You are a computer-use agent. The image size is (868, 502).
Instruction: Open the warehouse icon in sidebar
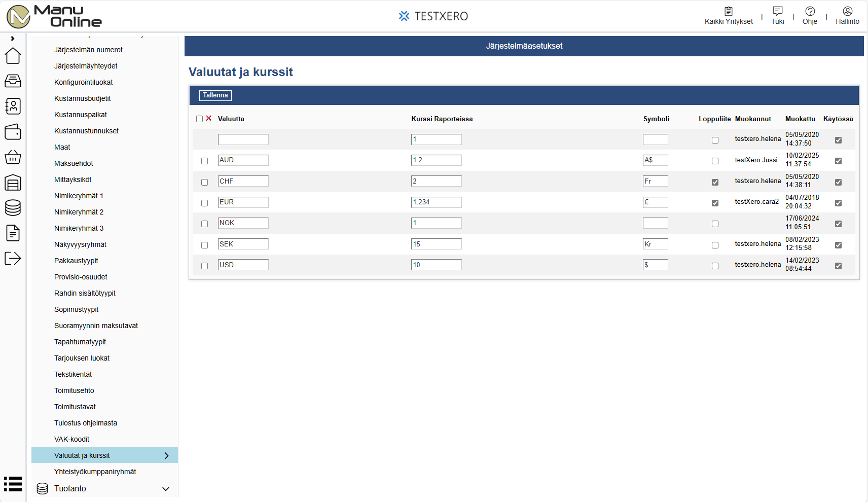click(x=13, y=183)
